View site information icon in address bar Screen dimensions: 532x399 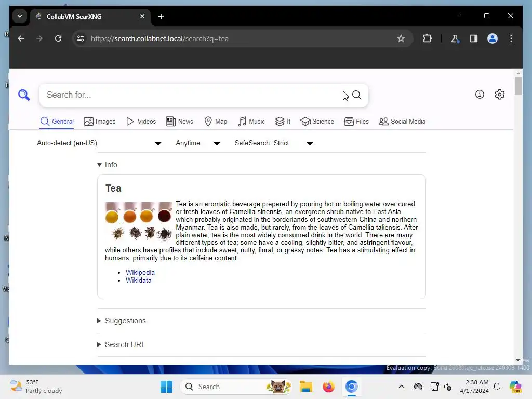[81, 38]
